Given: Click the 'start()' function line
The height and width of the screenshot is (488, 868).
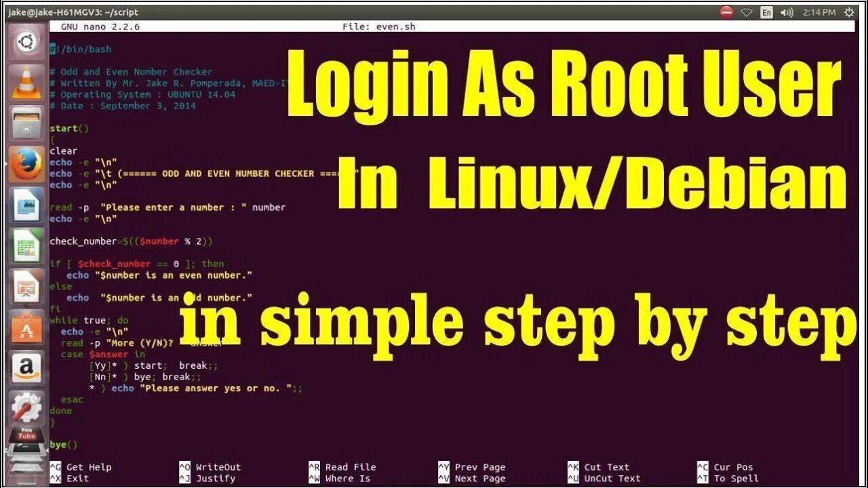Looking at the screenshot, I should 69,128.
